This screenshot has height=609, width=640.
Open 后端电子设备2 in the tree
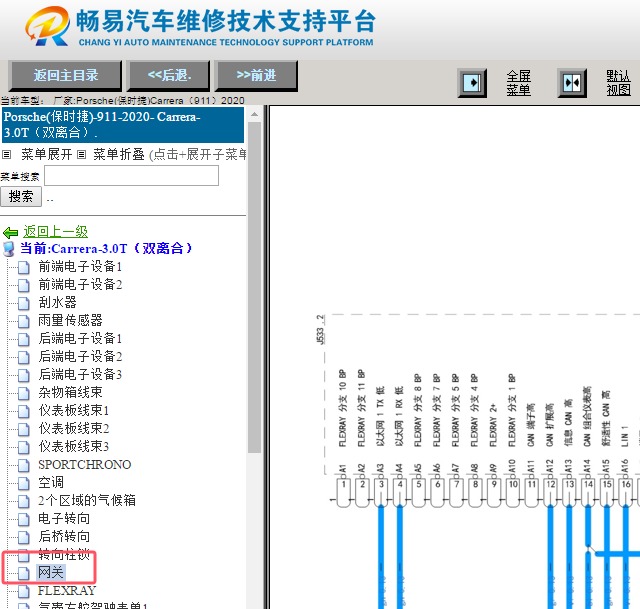pos(80,357)
